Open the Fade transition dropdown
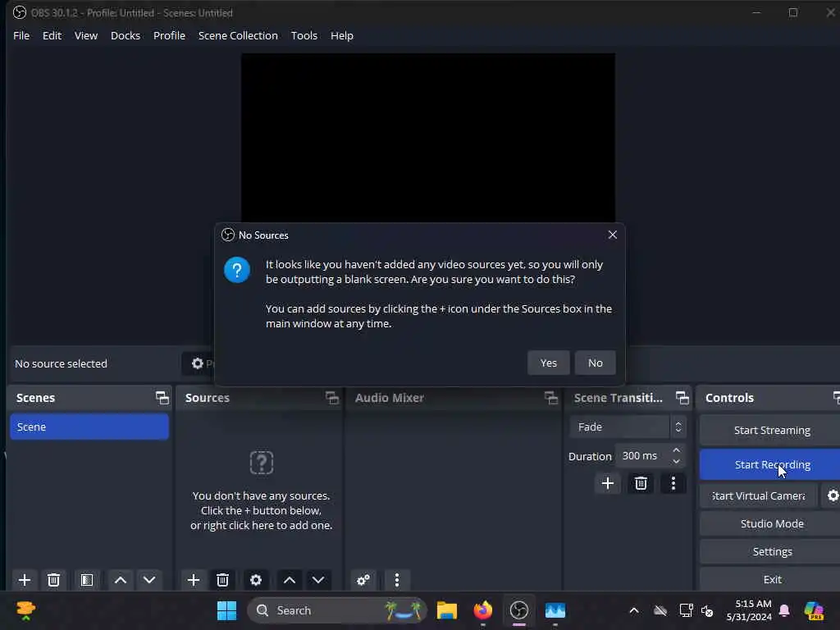 [x=628, y=427]
